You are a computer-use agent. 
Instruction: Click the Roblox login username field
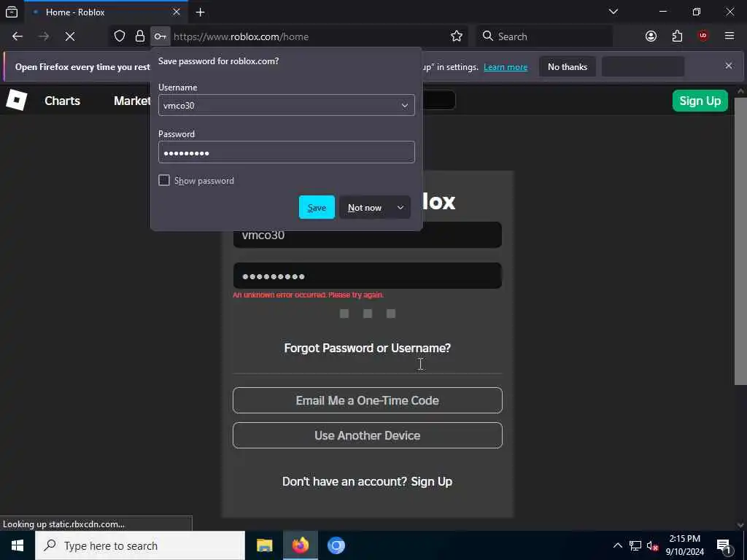368,235
